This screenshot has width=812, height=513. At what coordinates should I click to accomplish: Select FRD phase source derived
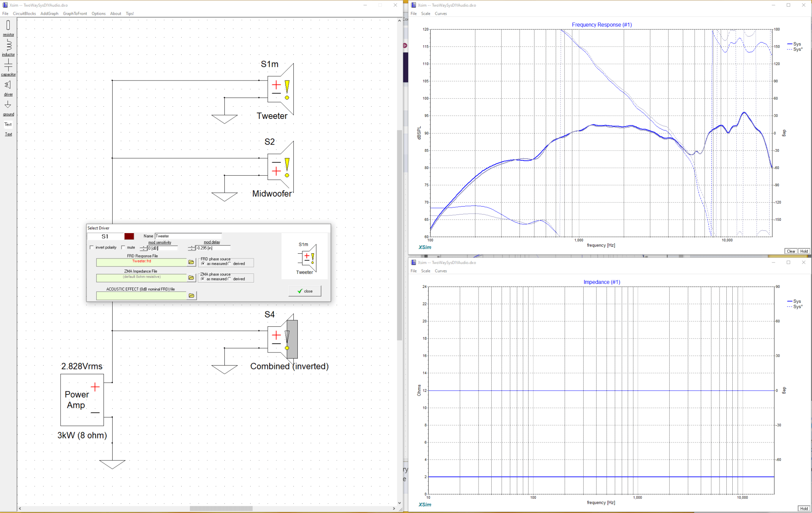click(229, 264)
